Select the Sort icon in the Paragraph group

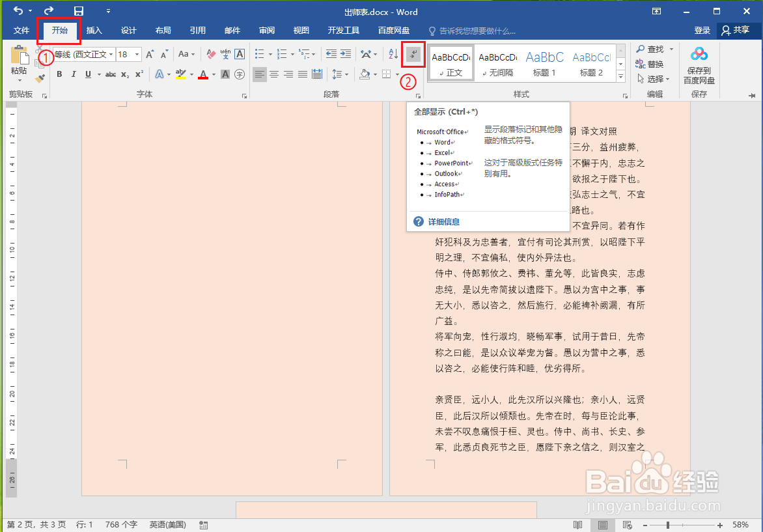click(x=393, y=54)
